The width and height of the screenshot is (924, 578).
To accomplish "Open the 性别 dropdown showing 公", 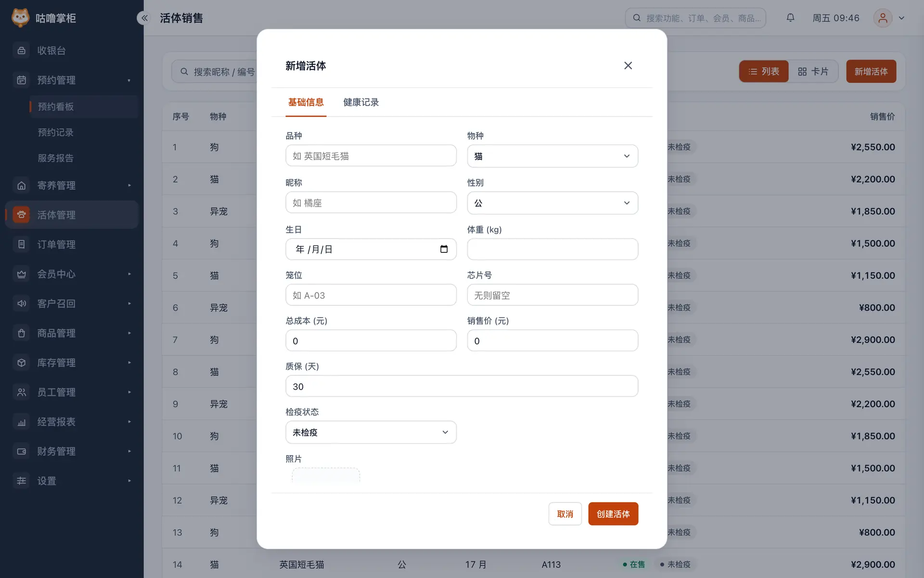I will [552, 203].
